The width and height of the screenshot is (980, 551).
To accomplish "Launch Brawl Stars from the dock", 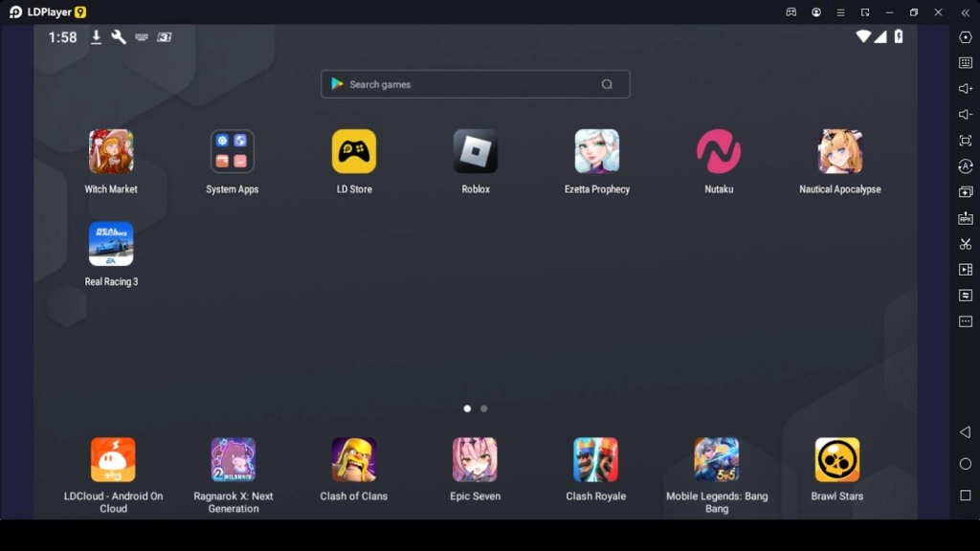I will click(836, 460).
